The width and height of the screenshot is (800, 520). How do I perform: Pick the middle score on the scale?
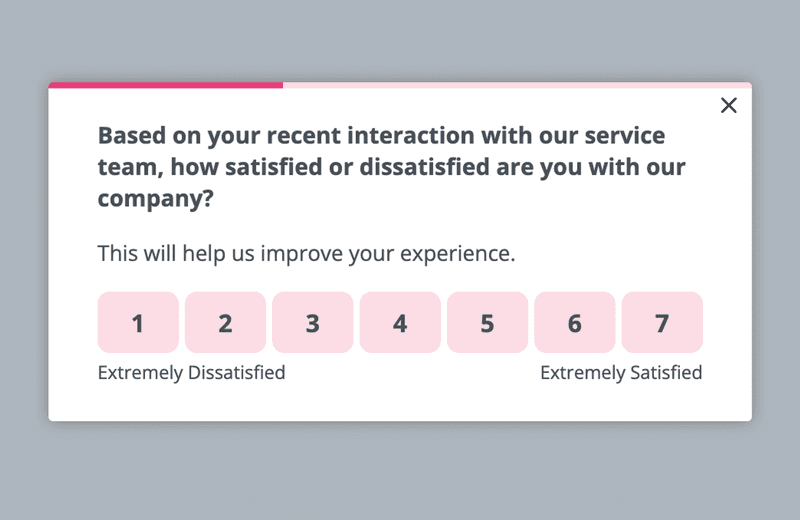400,323
